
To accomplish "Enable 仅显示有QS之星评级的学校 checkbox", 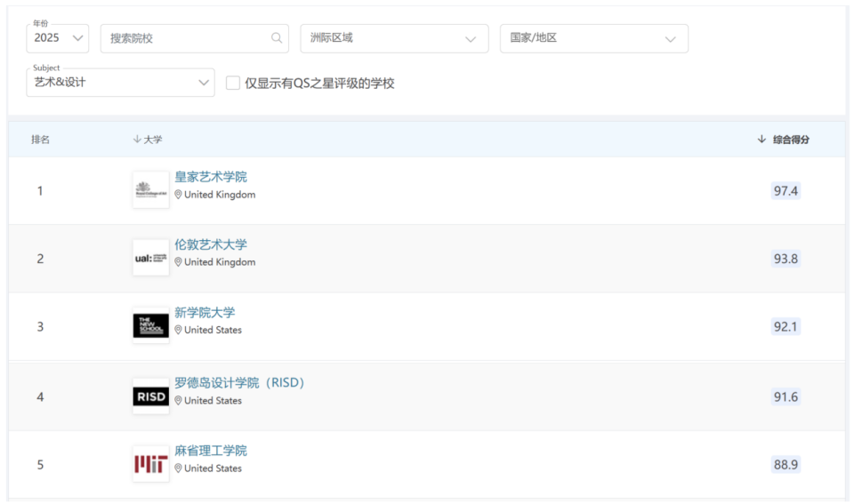I will tap(233, 83).
